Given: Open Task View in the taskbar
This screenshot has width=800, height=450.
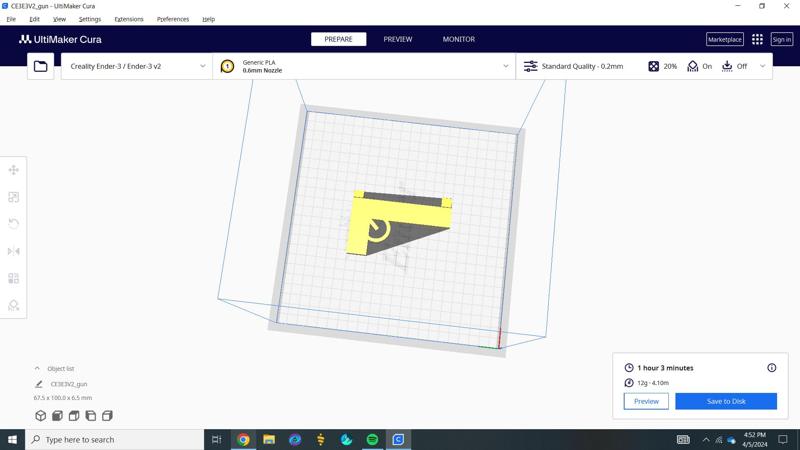Looking at the screenshot, I should coord(216,439).
